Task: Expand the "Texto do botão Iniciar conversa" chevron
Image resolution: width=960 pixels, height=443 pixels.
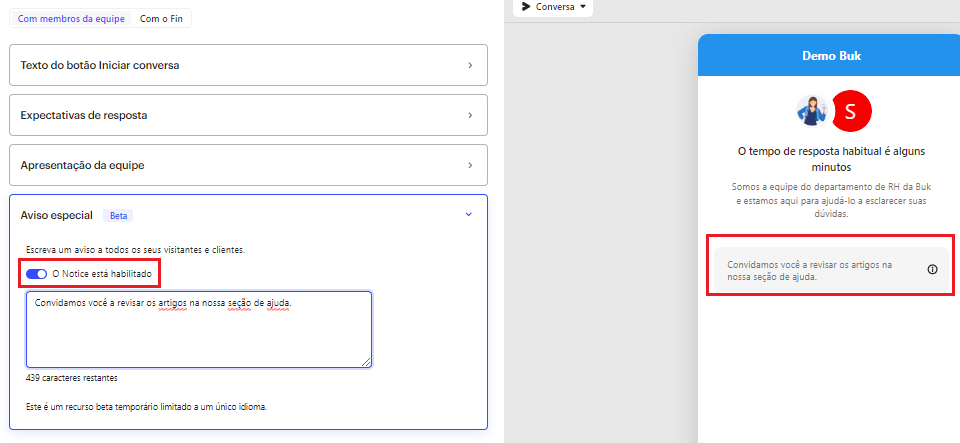Action: point(470,65)
